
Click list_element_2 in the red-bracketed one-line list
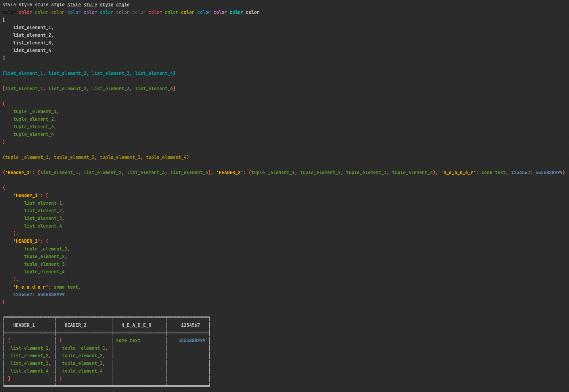(67, 88)
